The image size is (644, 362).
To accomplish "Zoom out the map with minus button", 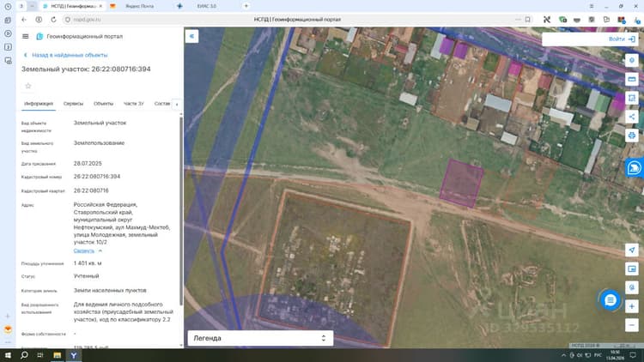I will 632,325.
